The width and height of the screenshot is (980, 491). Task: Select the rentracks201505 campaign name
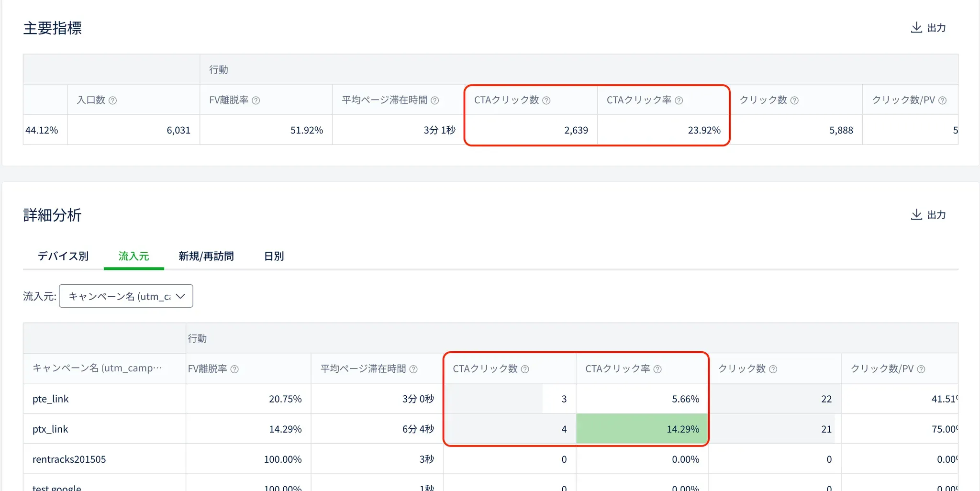69,459
